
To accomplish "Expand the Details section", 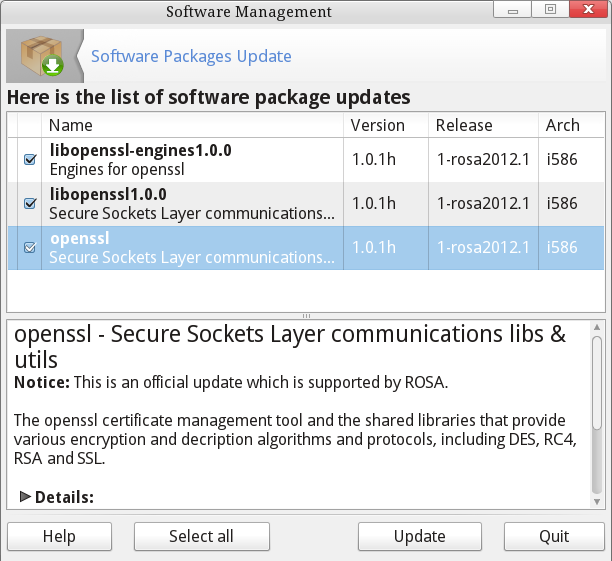I will coord(27,497).
